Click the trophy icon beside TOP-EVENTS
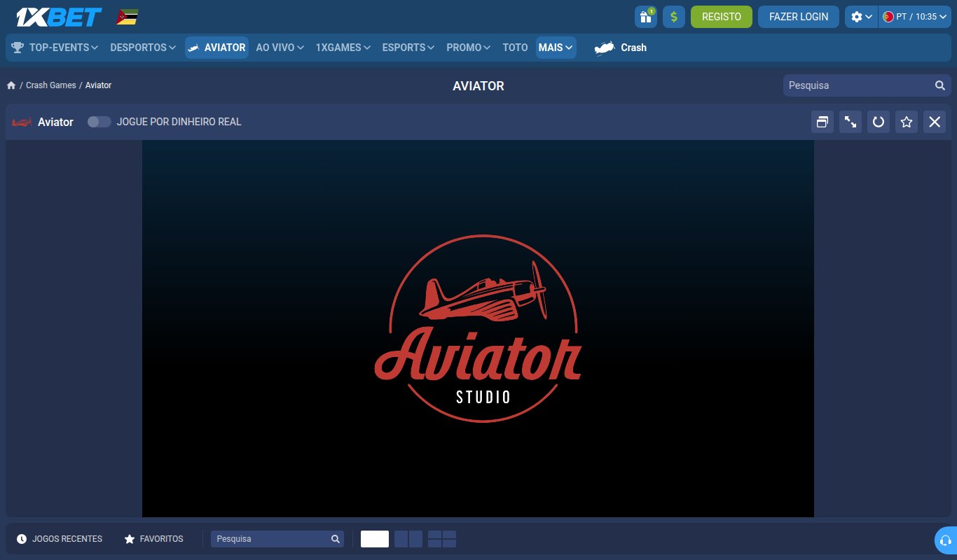Screen dimensions: 957x560 click(x=18, y=48)
